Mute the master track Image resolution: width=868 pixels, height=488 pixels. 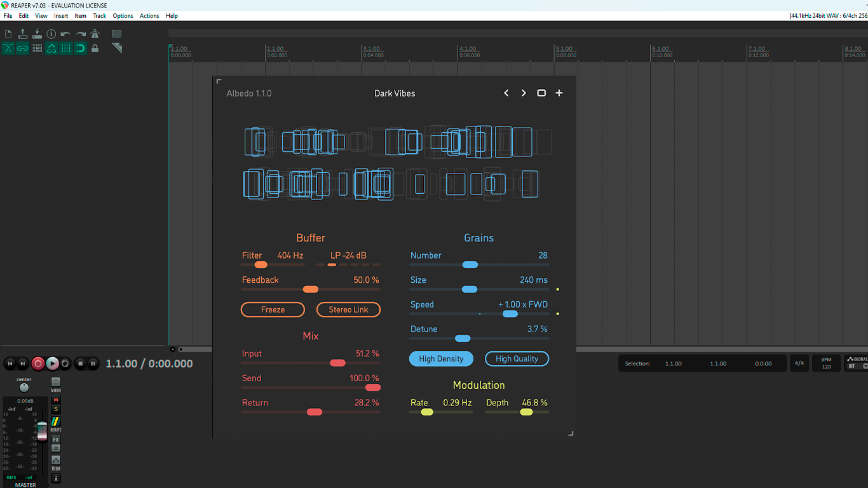pyautogui.click(x=56, y=400)
